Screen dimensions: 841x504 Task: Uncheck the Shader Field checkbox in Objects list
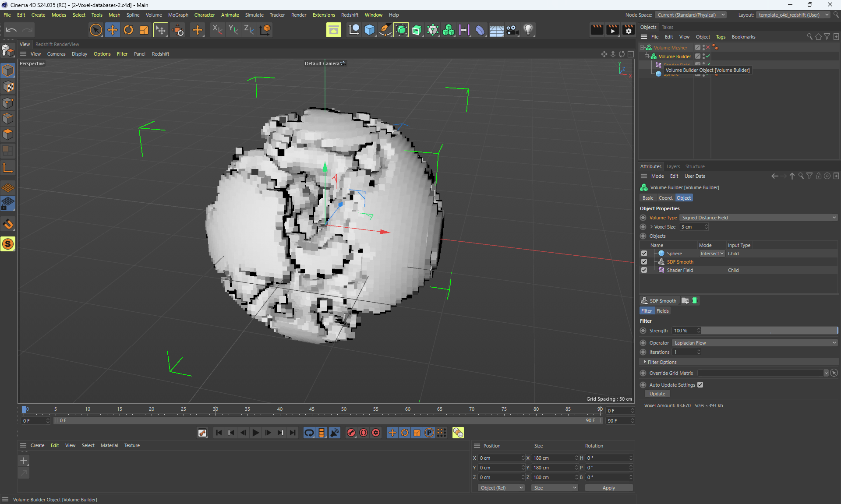[644, 270]
